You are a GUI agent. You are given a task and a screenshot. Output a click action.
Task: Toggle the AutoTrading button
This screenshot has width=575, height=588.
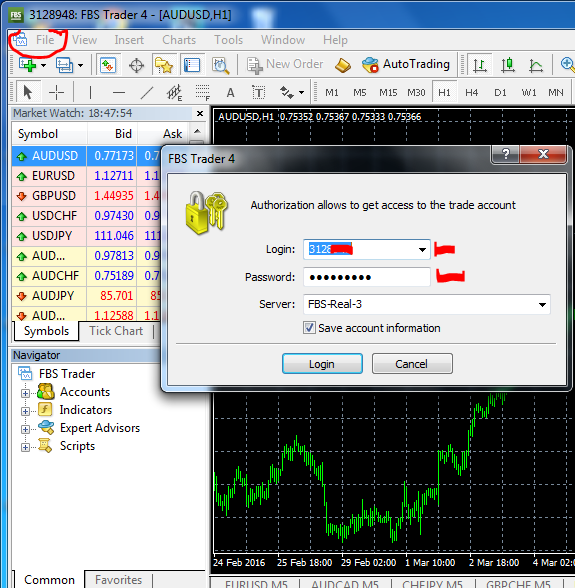[x=406, y=64]
